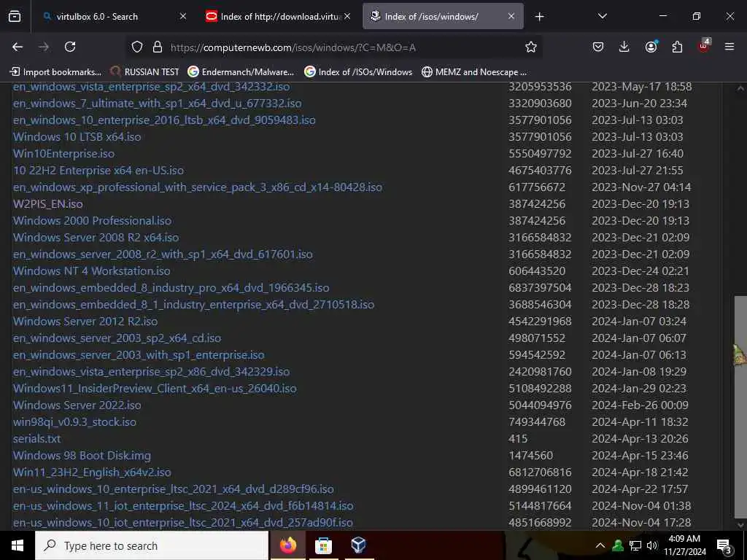The width and height of the screenshot is (747, 560).
Task: Close the virtulbox 6.0 Search tab
Action: pyautogui.click(x=183, y=16)
